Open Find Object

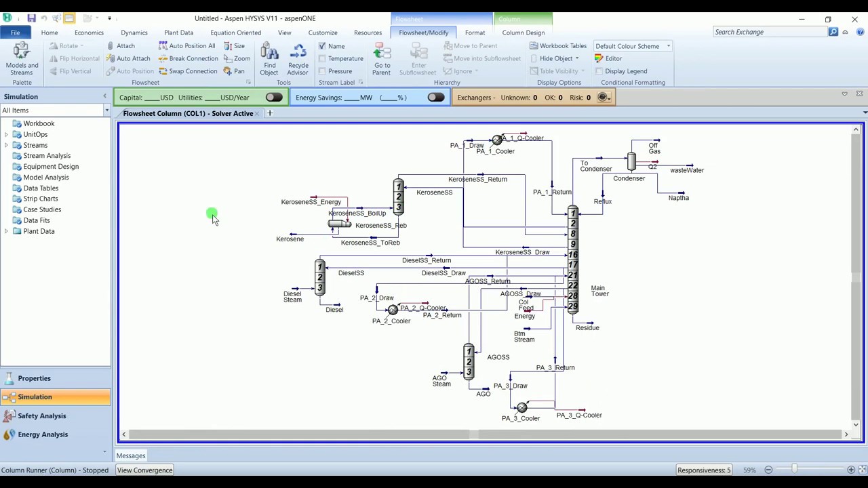coord(269,59)
